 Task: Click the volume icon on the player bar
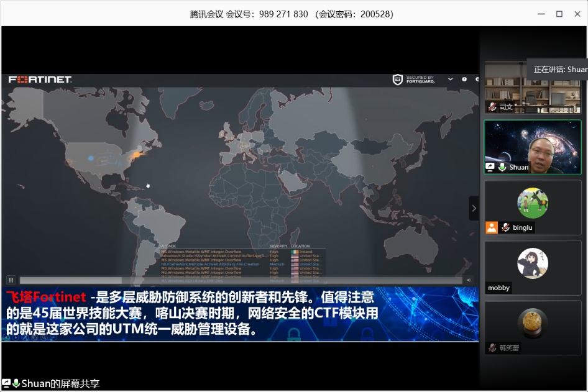pos(468,280)
